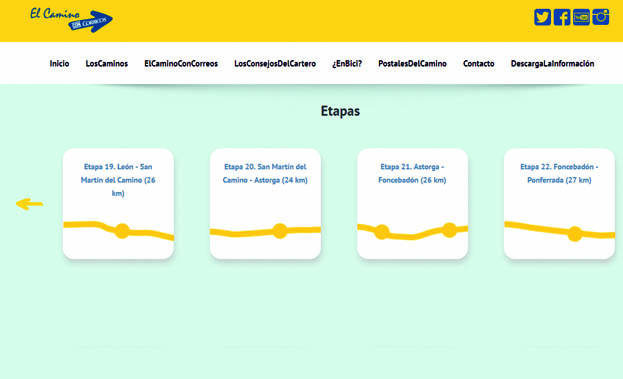Image resolution: width=623 pixels, height=379 pixels.
Task: Click the yellow left arrow for previous stages
Action: coord(29,204)
